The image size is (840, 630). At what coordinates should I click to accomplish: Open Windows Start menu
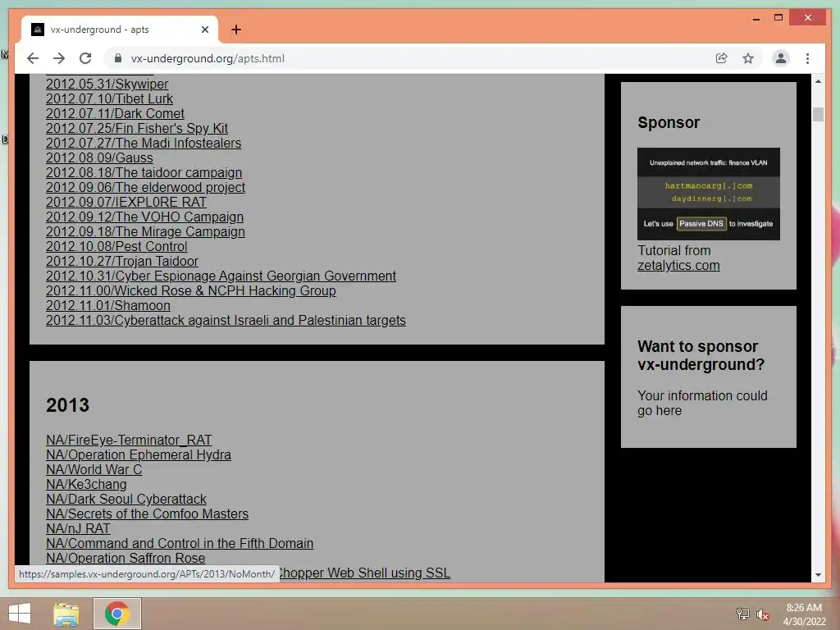click(20, 614)
